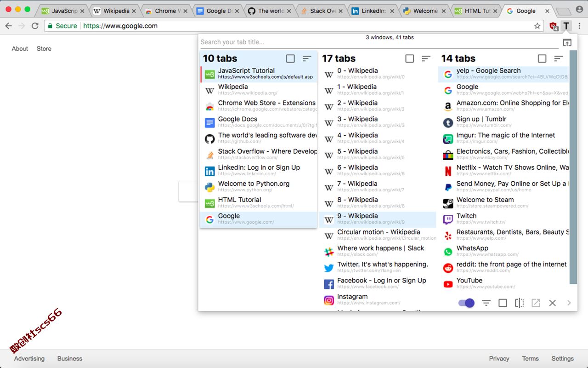Open sort options for the 14 tabs window
The width and height of the screenshot is (588, 368).
coord(559,58)
